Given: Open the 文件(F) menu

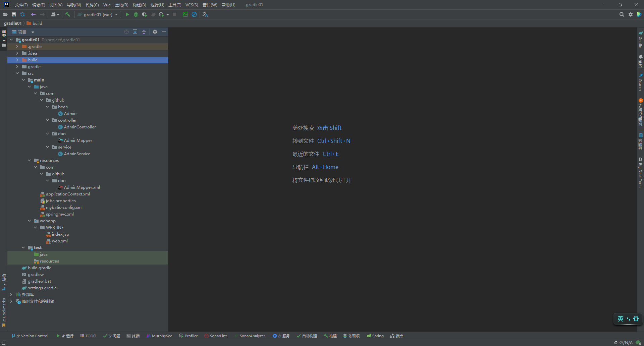Looking at the screenshot, I should (x=21, y=5).
